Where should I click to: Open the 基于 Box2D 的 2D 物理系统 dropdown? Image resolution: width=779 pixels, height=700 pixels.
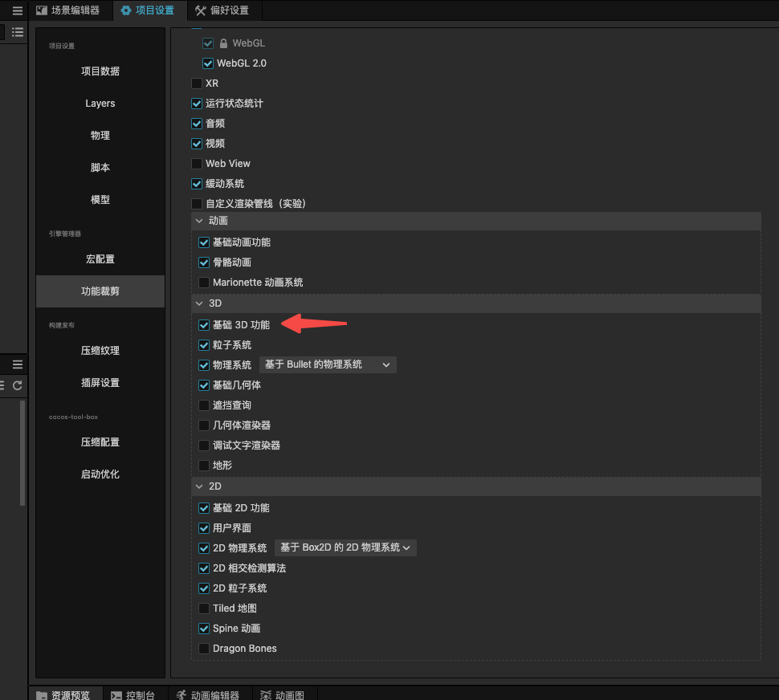[346, 547]
